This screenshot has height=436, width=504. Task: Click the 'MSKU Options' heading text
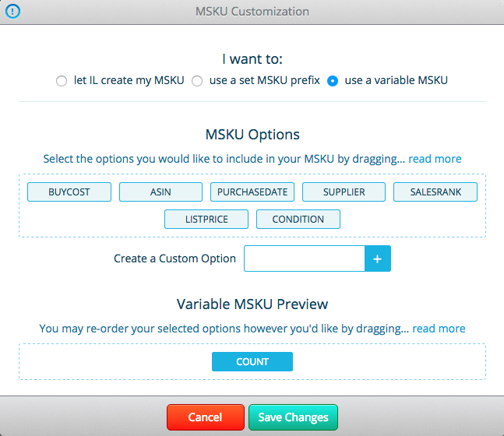click(252, 134)
